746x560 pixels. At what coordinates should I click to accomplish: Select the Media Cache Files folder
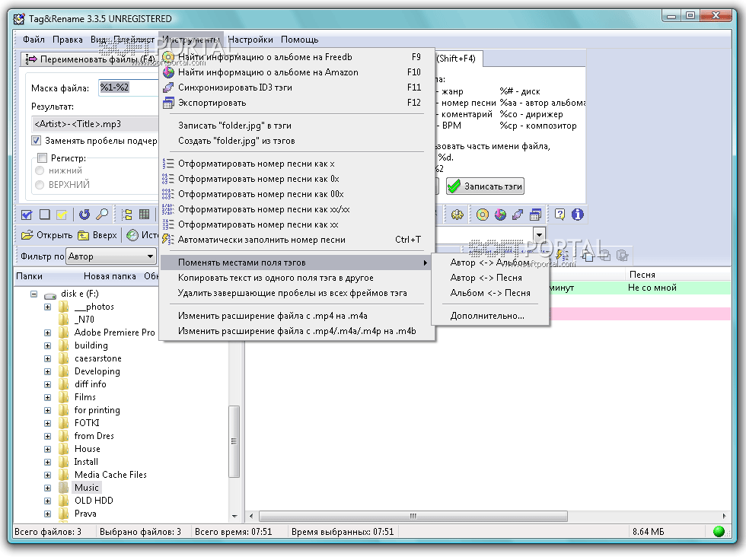point(110,475)
